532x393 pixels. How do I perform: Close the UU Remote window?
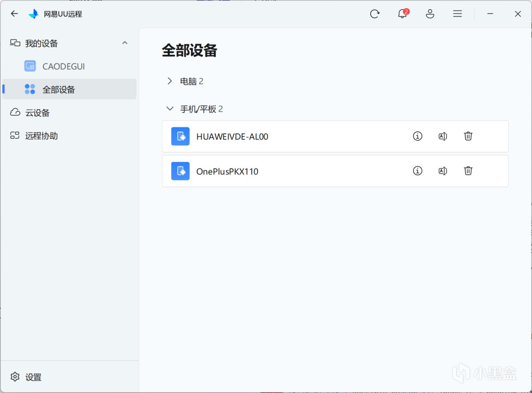point(518,14)
